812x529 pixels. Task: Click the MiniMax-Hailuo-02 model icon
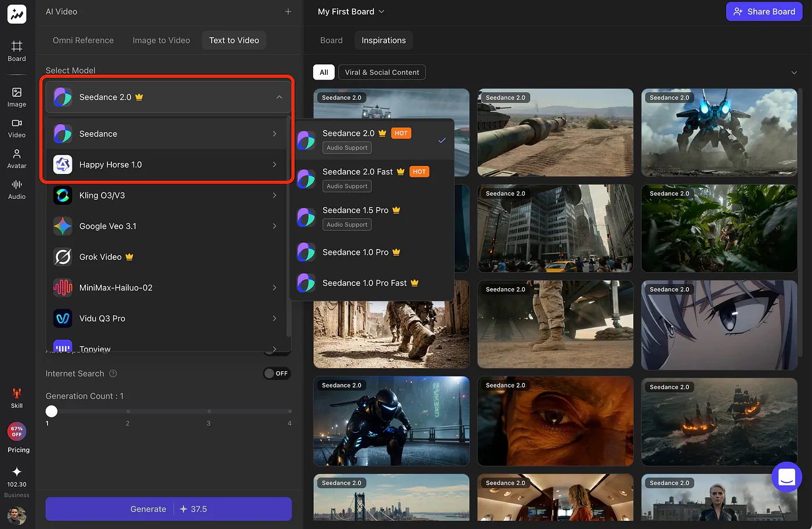coord(63,288)
